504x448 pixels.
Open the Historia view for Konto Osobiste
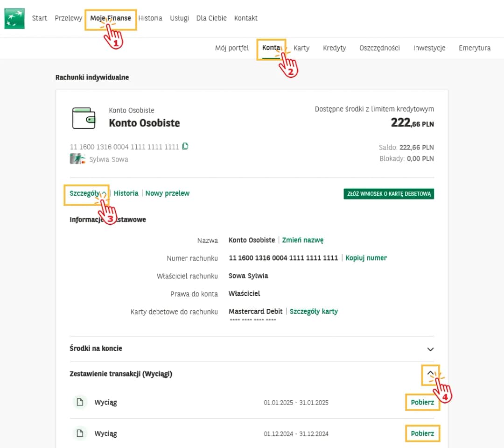click(x=126, y=193)
